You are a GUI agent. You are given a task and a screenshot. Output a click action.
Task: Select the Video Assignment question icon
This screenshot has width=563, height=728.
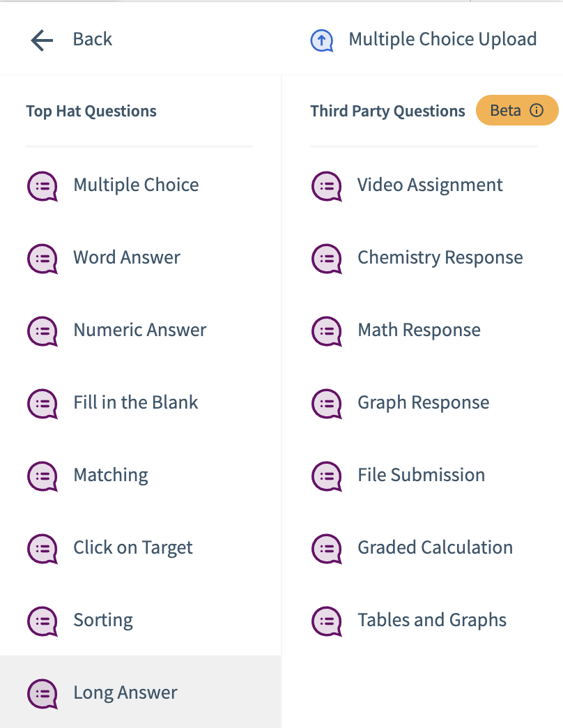pyautogui.click(x=326, y=186)
